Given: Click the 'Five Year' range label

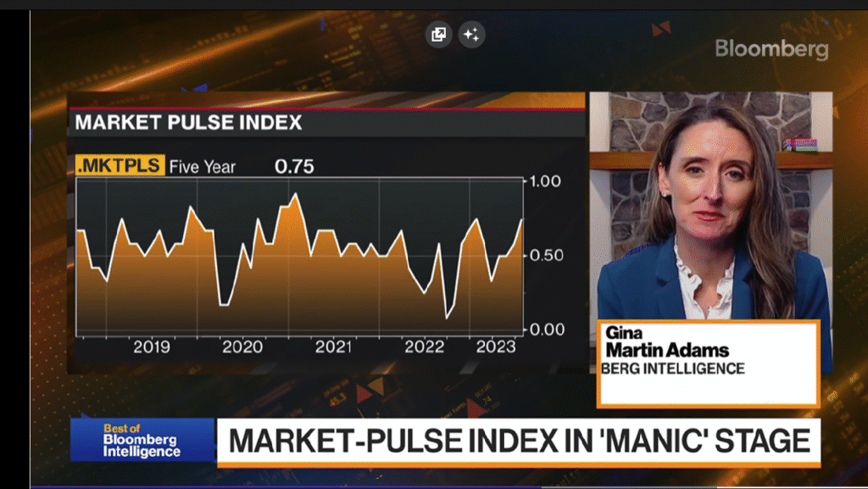Looking at the screenshot, I should (202, 166).
